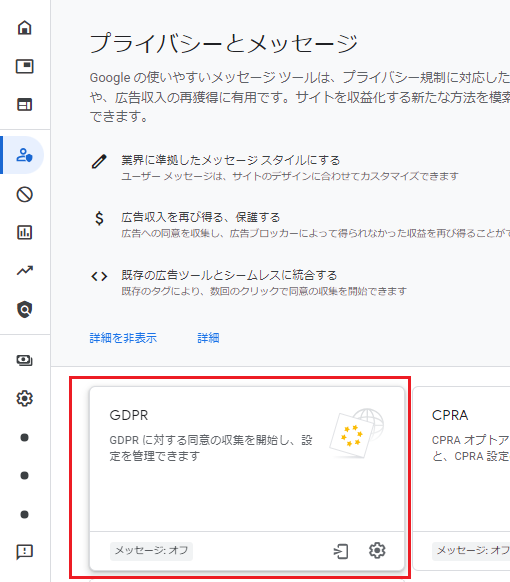The image size is (510, 582).
Task: Click the GDPR メッセージ: オフ status chip
Action: 151,551
